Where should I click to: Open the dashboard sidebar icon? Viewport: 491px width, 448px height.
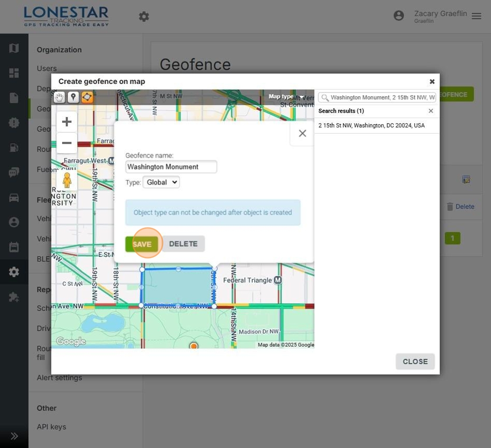[x=14, y=73]
